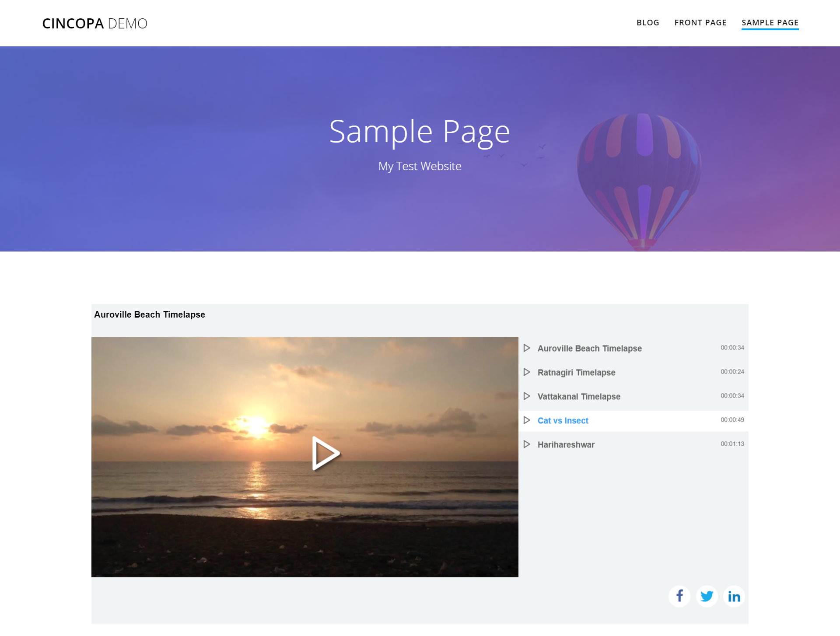Image resolution: width=840 pixels, height=636 pixels.
Task: Select Cat vs Insect playlist title
Action: coord(563,421)
